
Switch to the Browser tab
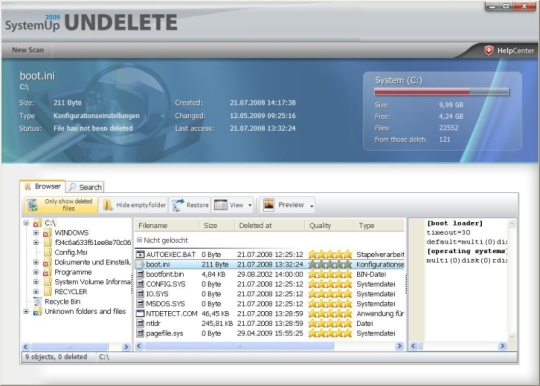(43, 187)
